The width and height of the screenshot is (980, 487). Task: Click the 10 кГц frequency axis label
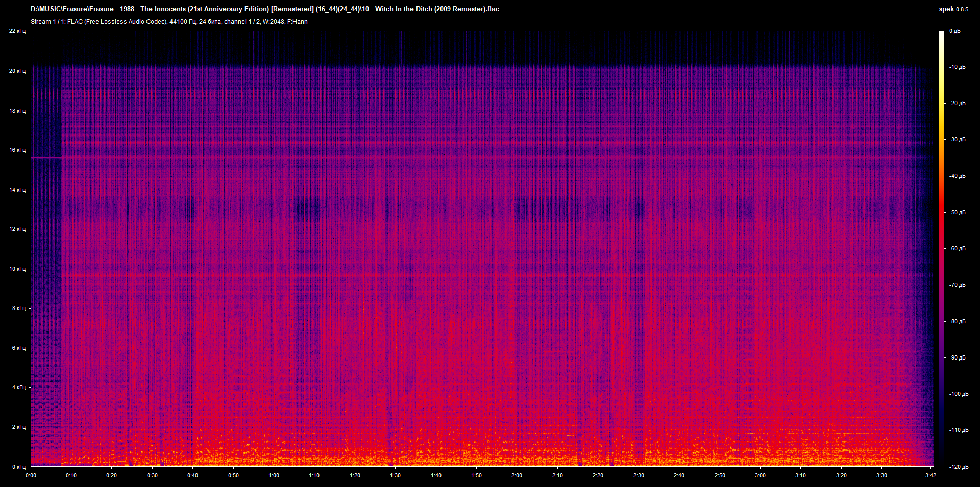click(17, 269)
